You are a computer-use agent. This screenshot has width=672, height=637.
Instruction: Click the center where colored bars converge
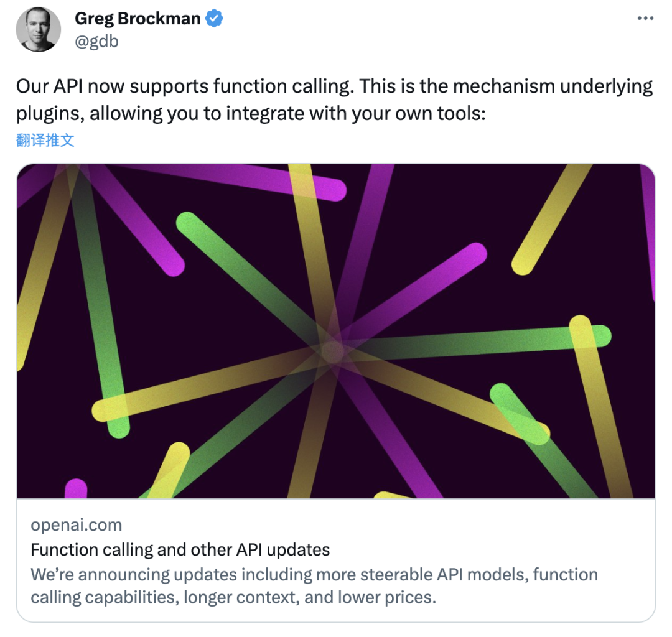332,351
